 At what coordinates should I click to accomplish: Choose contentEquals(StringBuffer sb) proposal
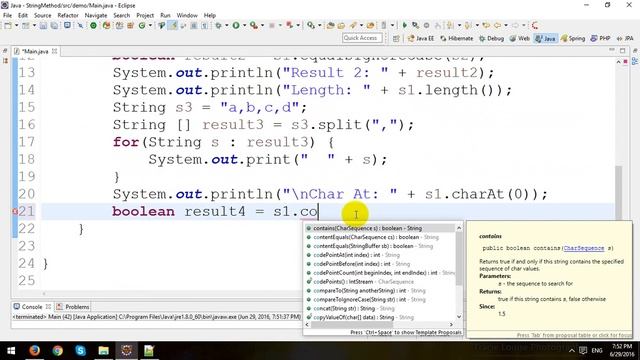tap(380, 246)
